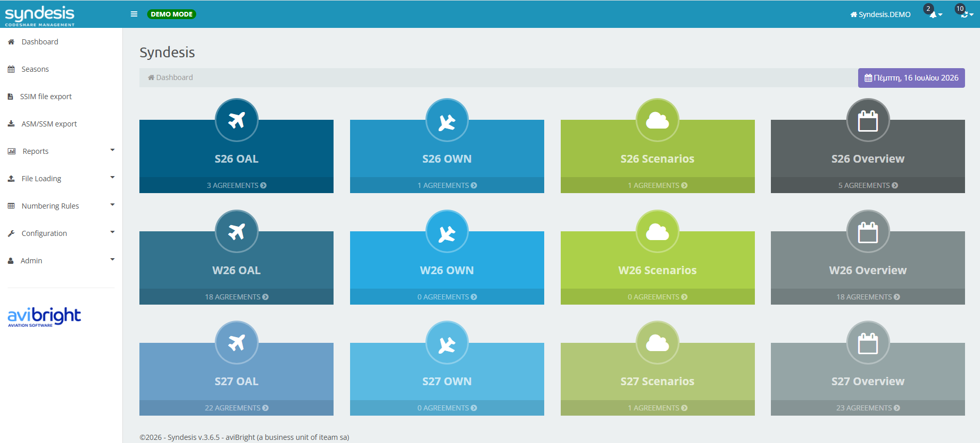The width and height of the screenshot is (980, 443).
Task: Click the Dashboard breadcrumb
Action: pyautogui.click(x=170, y=77)
